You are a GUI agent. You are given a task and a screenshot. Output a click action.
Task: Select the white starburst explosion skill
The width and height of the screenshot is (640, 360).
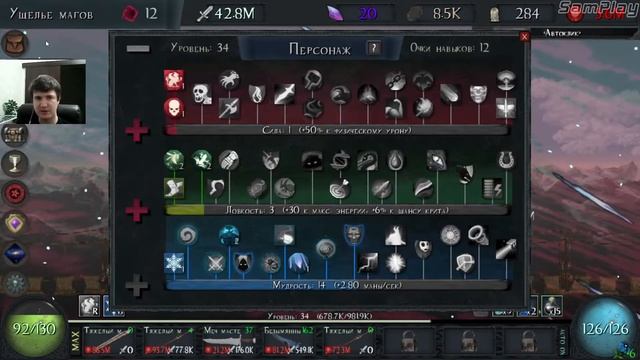point(395,263)
